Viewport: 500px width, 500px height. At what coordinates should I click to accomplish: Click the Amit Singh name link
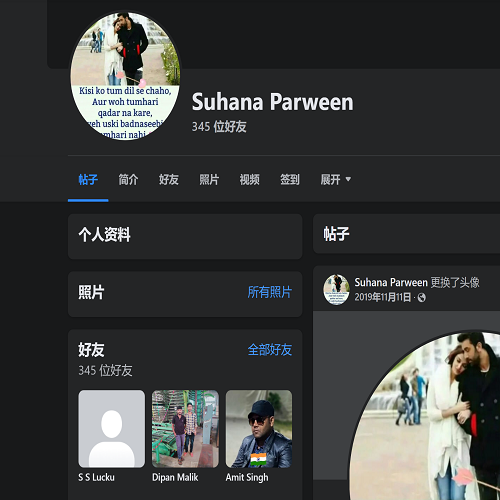[247, 477]
